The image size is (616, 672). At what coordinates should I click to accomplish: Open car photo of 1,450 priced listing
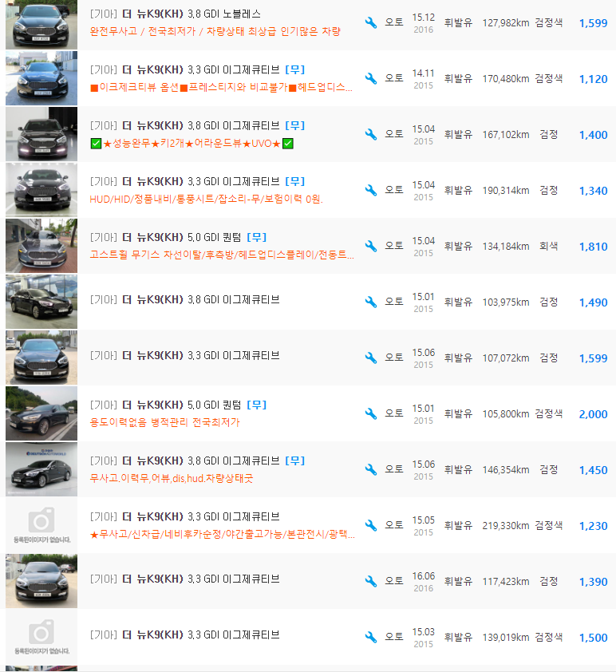[x=41, y=469]
